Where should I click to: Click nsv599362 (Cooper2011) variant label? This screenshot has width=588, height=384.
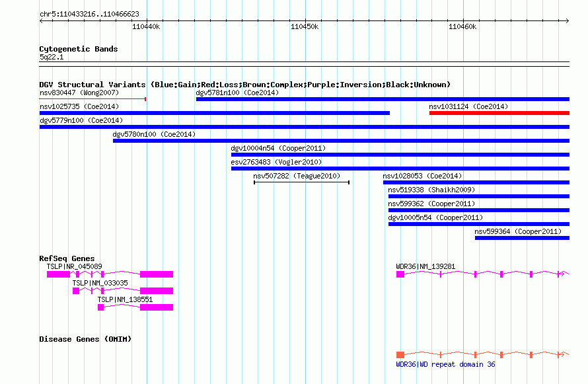pos(431,204)
